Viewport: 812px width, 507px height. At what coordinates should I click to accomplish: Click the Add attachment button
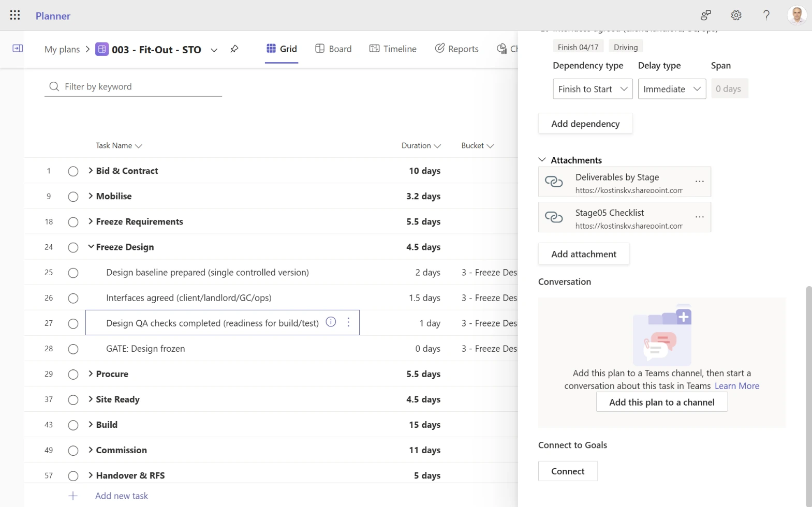[x=584, y=254]
